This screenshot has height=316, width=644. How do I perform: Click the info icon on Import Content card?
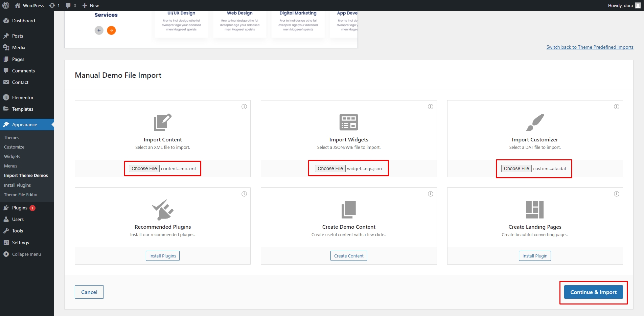coord(244,107)
